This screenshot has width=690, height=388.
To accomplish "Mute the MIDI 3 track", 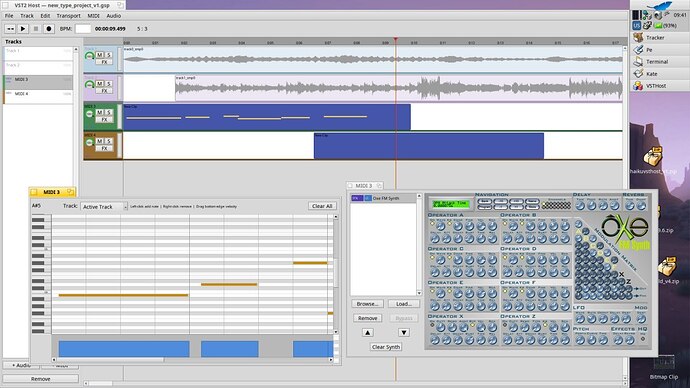I will coord(99,113).
